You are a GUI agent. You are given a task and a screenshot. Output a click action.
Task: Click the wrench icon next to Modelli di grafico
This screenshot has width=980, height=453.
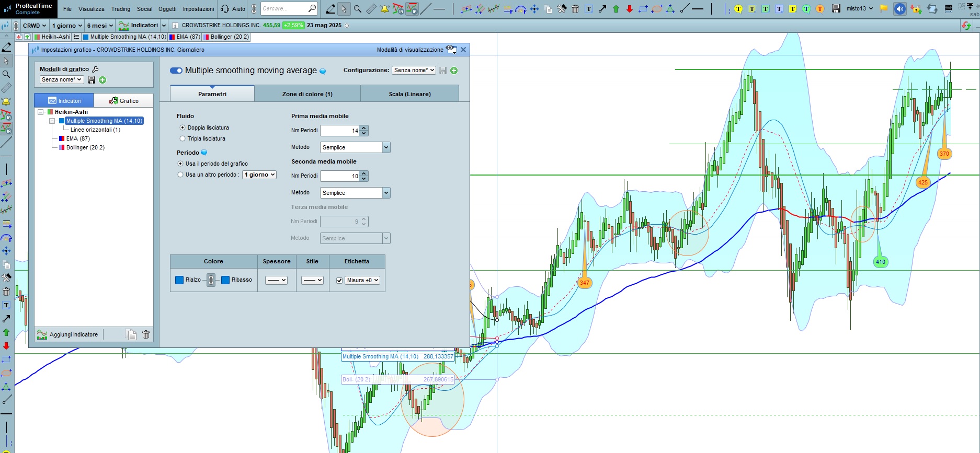95,69
